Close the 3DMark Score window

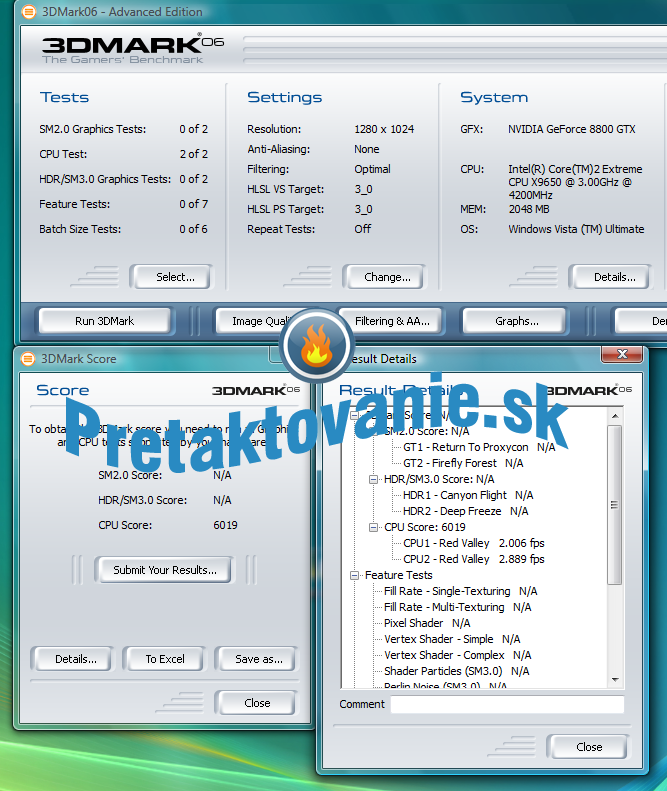[255, 703]
